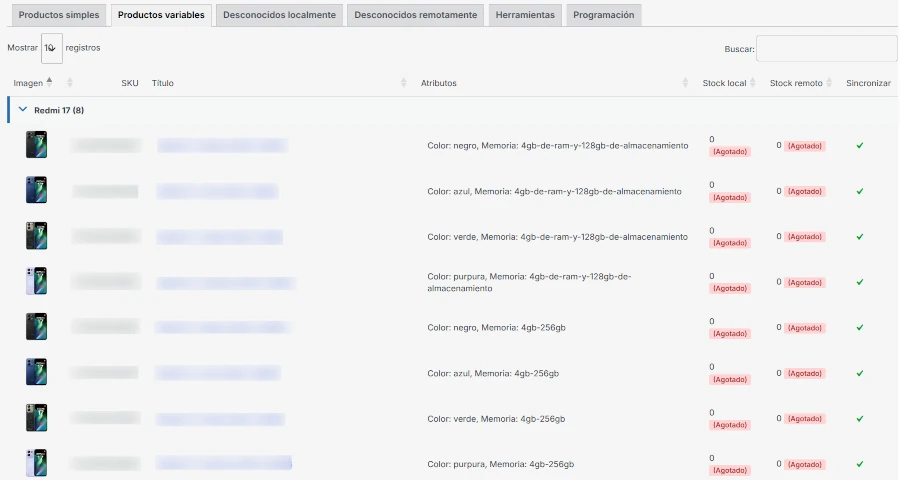Sort by Imagen column sort arrow
Viewport: 900px width, 480px height.
click(49, 83)
